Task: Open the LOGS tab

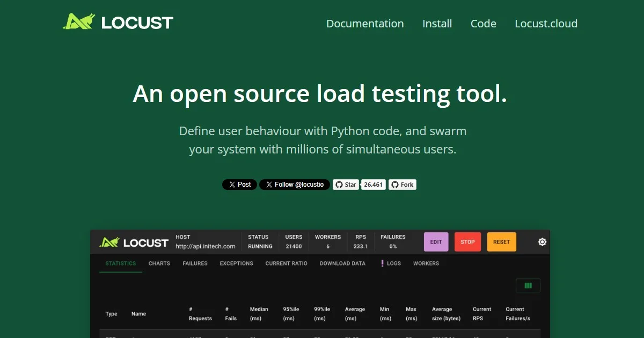Action: click(x=391, y=263)
